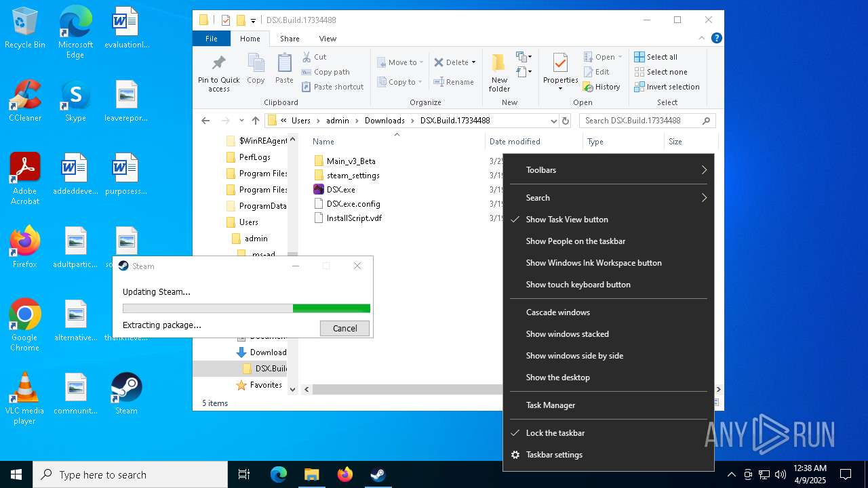Click Paste shortcut in ribbon
868x488 pixels.
[332, 87]
